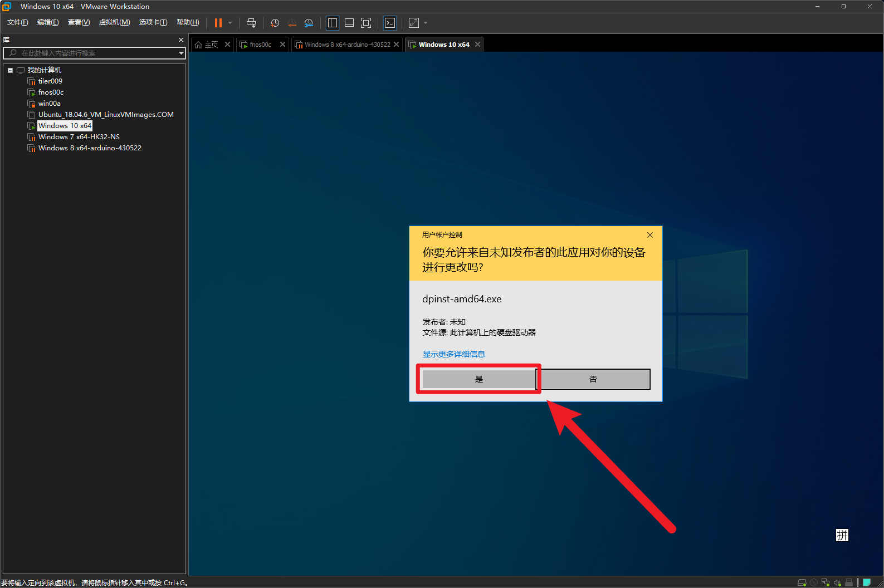
Task: Open the 查看(V) menu
Action: click(x=79, y=22)
